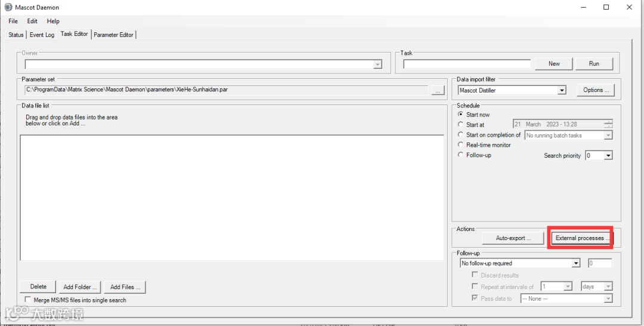Click the Run button
The width and height of the screenshot is (644, 326).
594,64
